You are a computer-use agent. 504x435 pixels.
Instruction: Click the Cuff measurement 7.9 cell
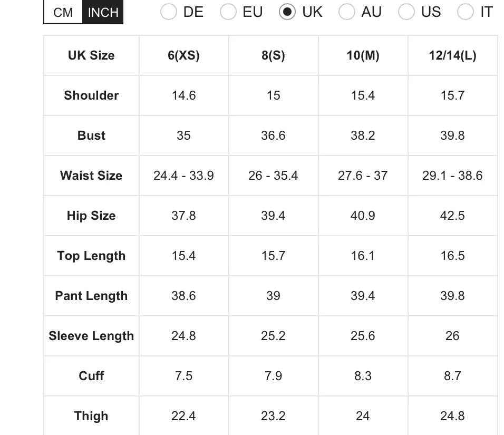pyautogui.click(x=273, y=376)
